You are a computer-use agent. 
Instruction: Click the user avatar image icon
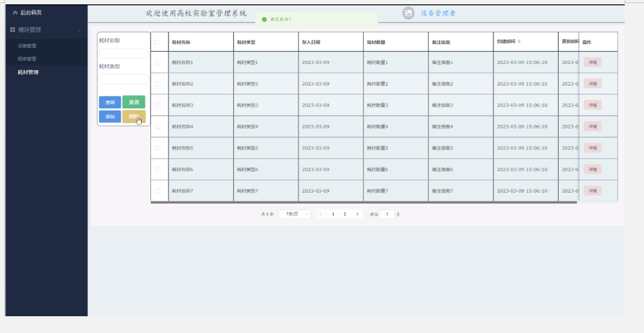click(408, 13)
